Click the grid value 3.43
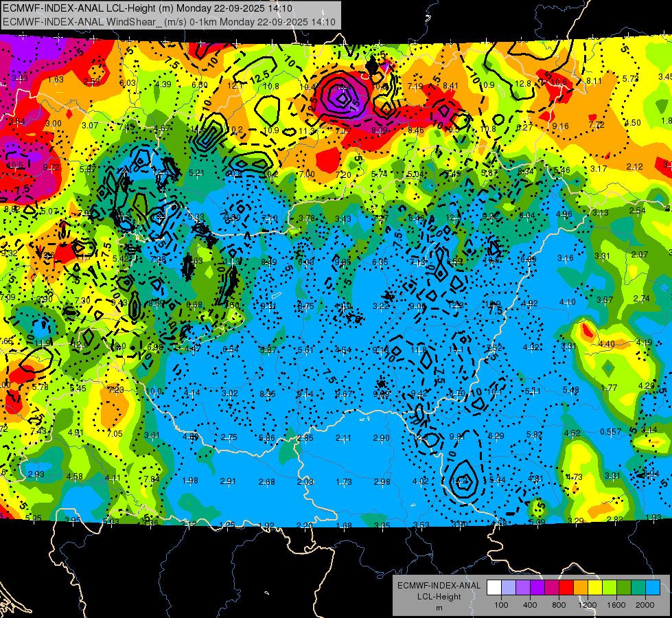Image resolution: width=672 pixels, height=618 pixels. [343, 219]
